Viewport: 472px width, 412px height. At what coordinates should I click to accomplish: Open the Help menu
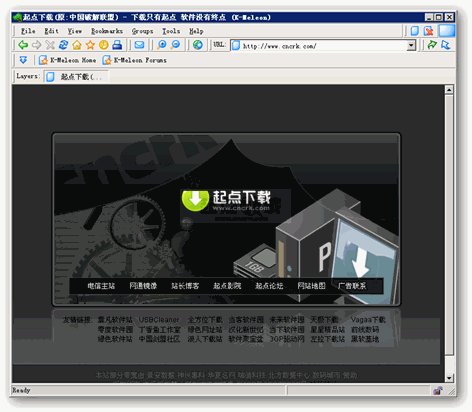[x=196, y=31]
